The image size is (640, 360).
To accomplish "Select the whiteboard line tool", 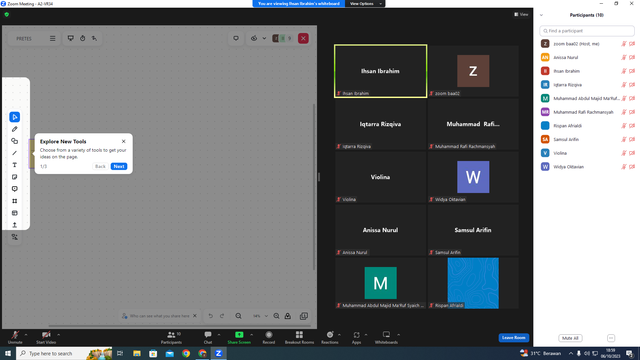I will (x=15, y=153).
